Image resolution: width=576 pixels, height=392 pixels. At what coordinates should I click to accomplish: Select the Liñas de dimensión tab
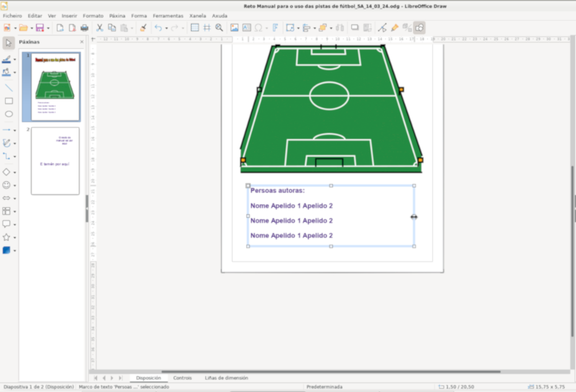click(x=226, y=378)
